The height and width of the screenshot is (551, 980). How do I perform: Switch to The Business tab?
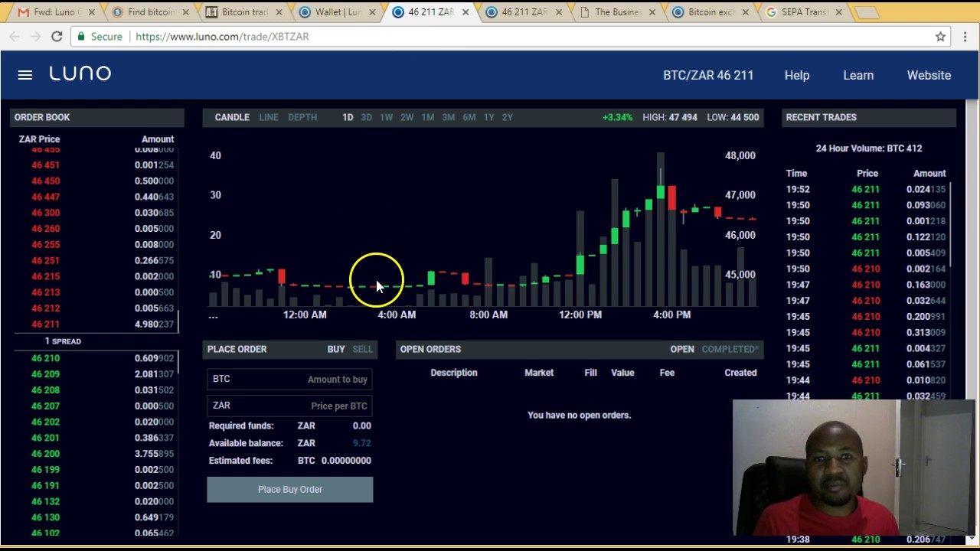[615, 12]
